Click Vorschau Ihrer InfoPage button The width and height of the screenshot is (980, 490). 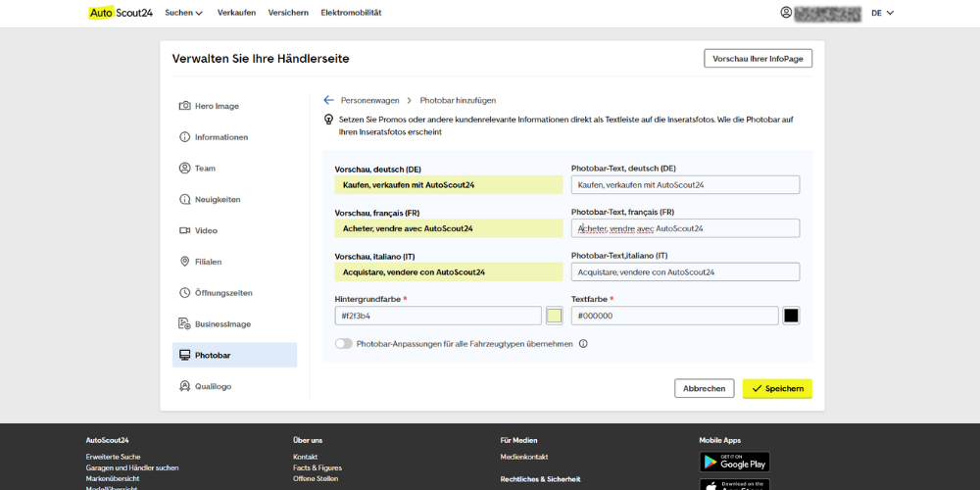758,59
